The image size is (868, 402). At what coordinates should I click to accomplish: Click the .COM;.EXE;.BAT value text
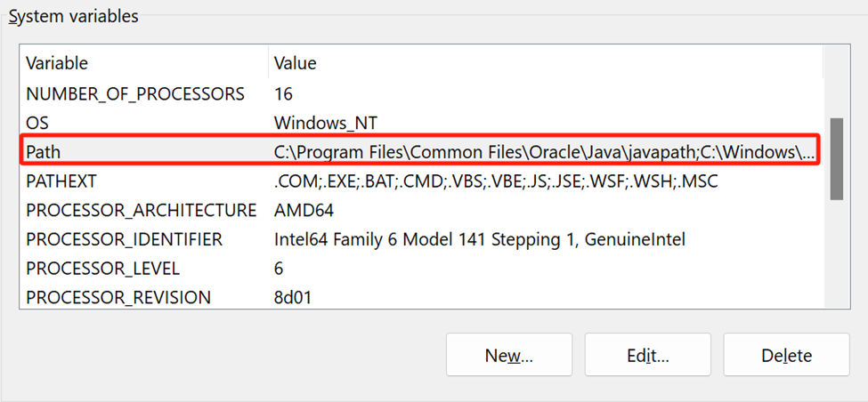[496, 181]
